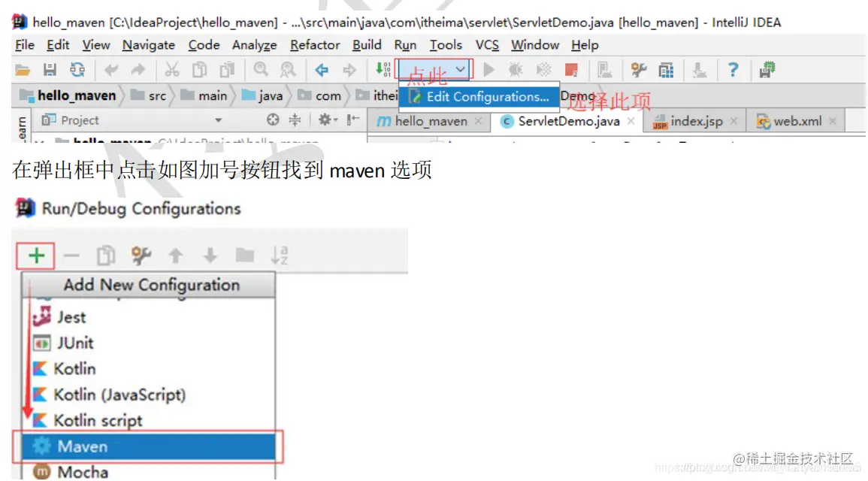Image resolution: width=868 pixels, height=481 pixels.
Task: Click green plus Add Configuration button
Action: 36,256
